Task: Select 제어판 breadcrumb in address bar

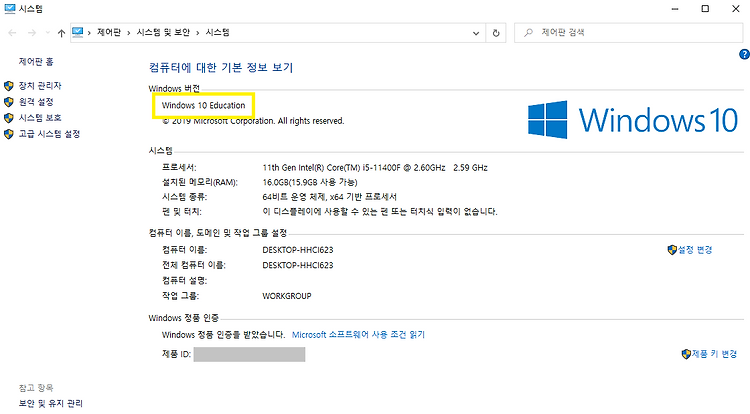Action: click(109, 32)
